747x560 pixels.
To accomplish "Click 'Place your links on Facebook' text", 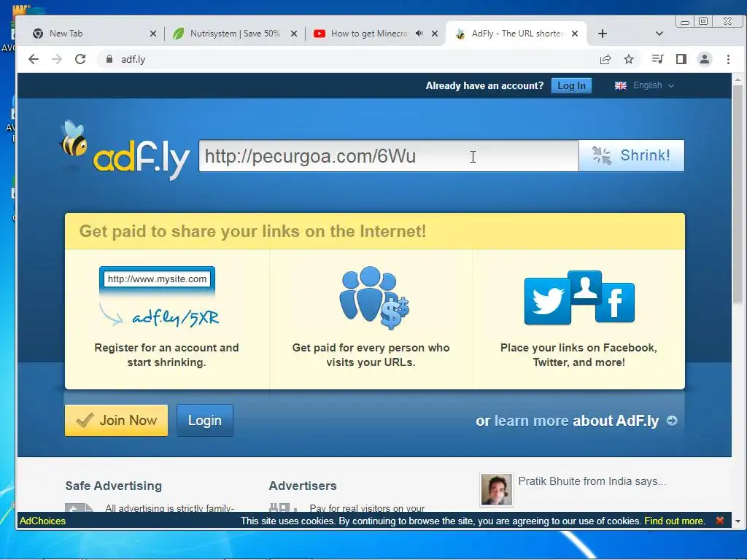I will (578, 355).
